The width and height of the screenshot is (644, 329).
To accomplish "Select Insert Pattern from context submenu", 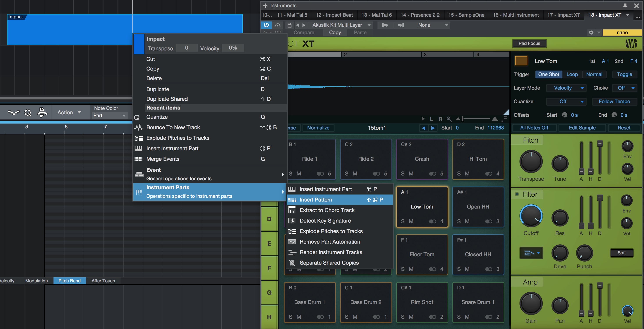I will (316, 199).
